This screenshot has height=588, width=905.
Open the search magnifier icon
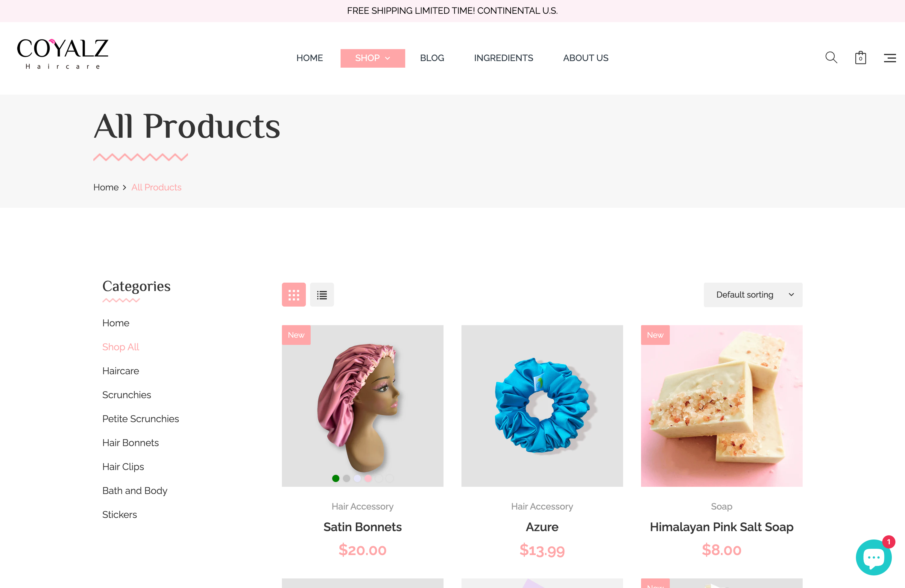831,58
